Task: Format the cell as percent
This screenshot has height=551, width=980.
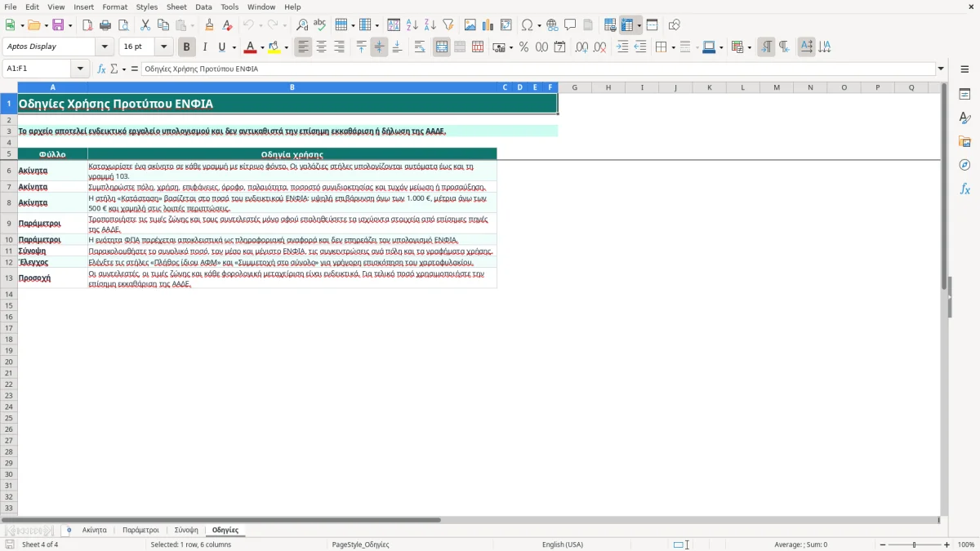Action: [523, 47]
